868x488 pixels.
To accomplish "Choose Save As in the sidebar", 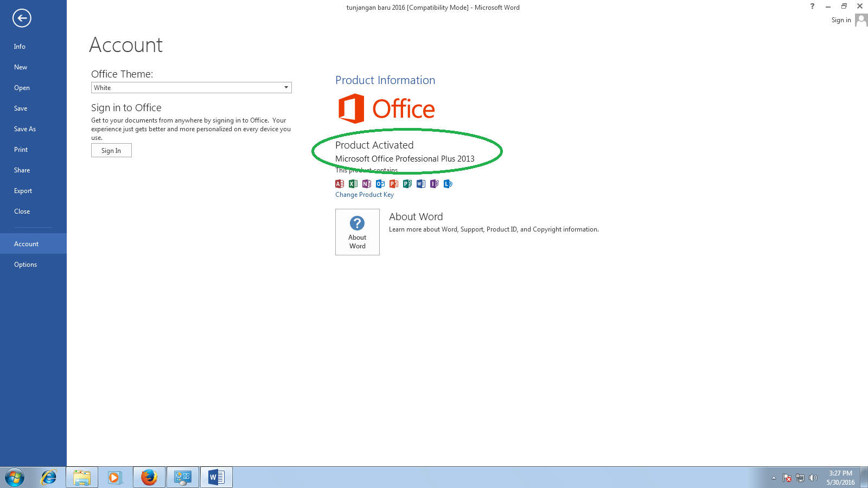I will click(33, 129).
